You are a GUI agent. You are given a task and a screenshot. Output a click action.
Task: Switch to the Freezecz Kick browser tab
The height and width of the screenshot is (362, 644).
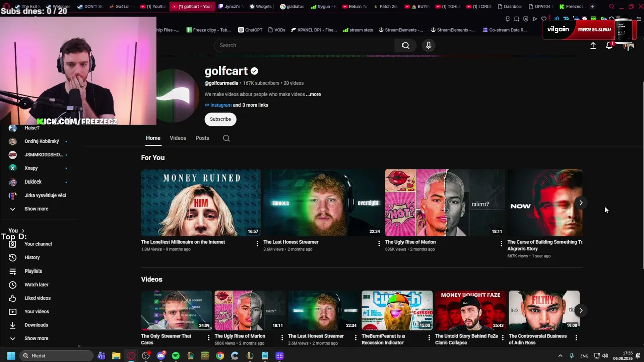point(571,7)
